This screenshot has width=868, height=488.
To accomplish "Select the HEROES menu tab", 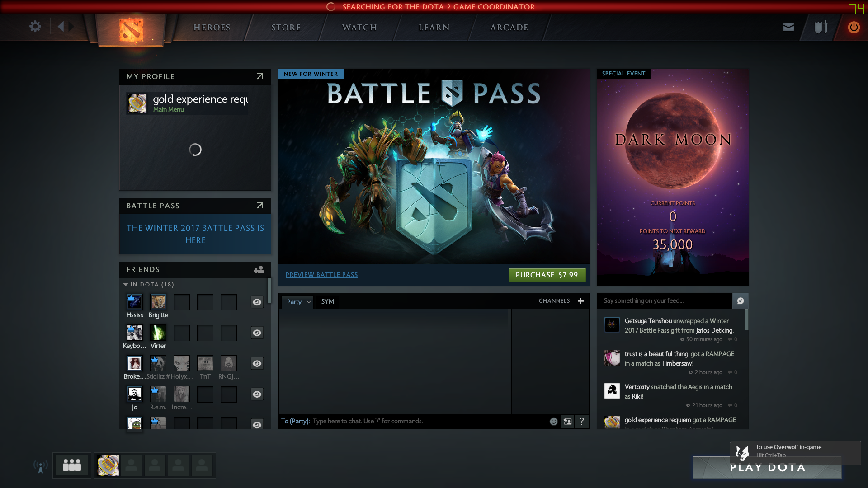I will point(212,27).
